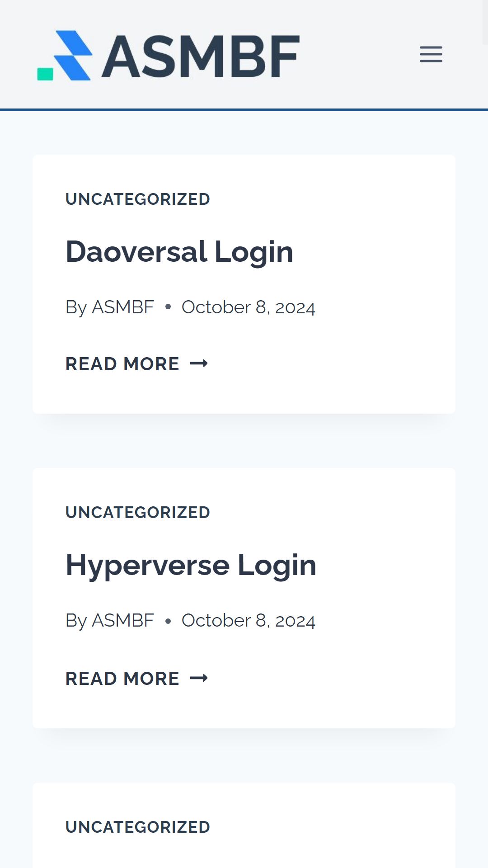Open Uncategorized category above Hyperverse Login
488x868 pixels.
tap(138, 512)
